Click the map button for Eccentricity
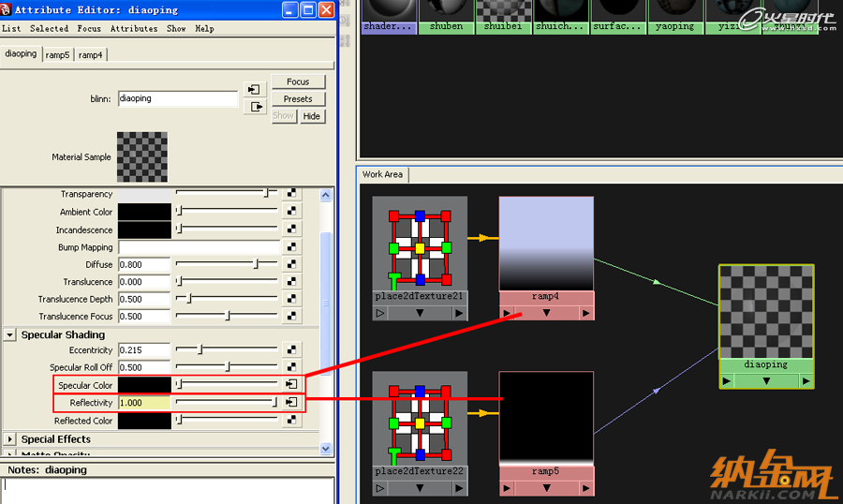Screen dimensions: 843x504 pos(291,349)
